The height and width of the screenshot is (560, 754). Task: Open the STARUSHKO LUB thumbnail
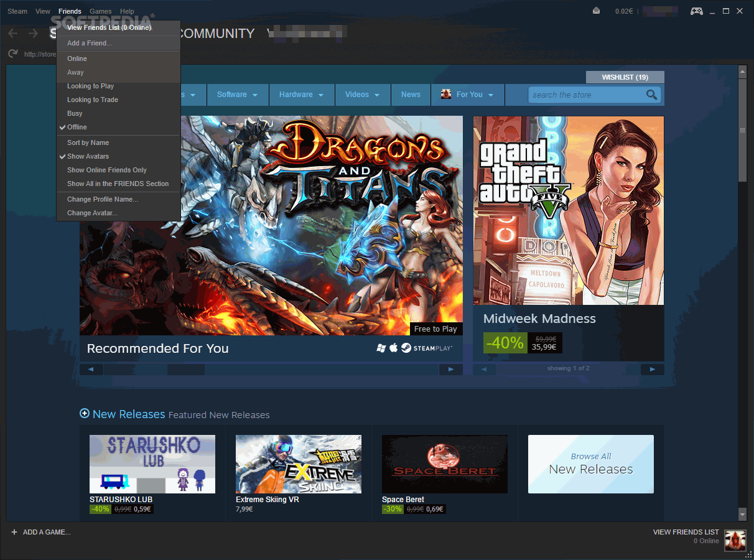click(152, 464)
